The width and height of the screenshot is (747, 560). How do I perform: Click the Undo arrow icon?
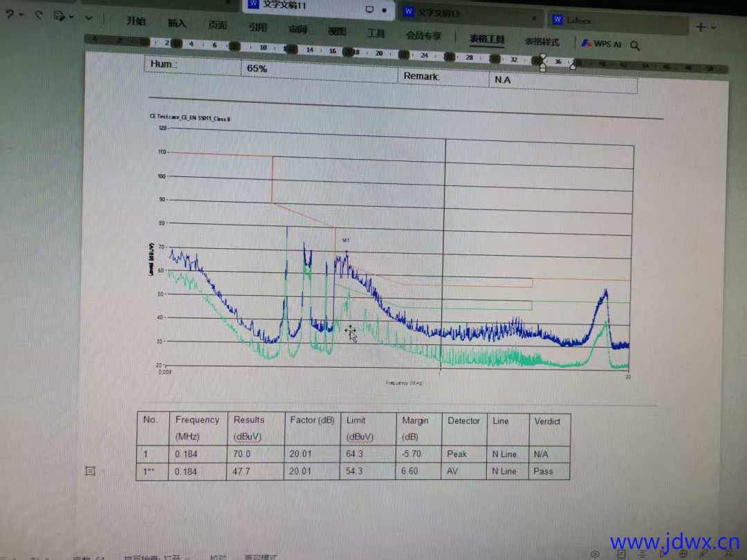click(x=10, y=15)
